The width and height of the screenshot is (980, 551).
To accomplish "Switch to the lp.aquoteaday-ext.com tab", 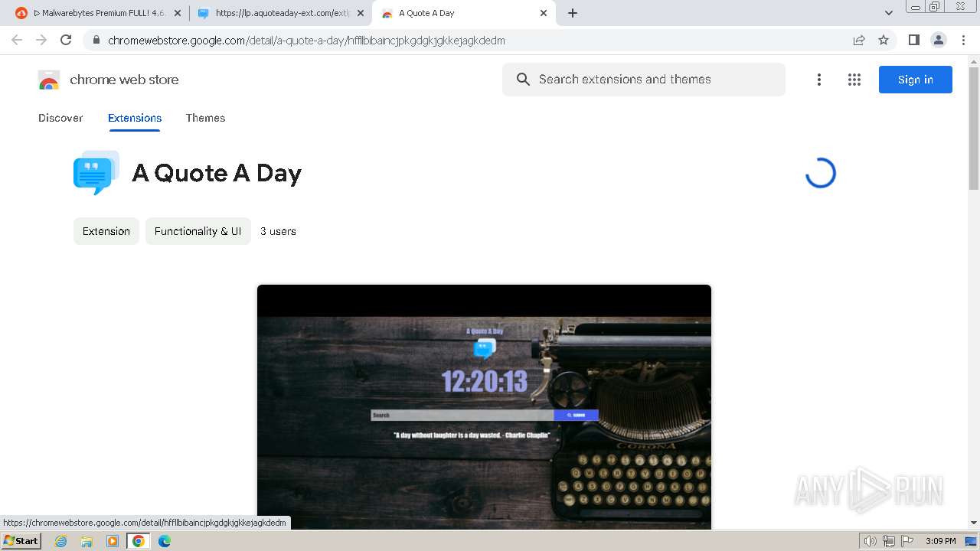I will tap(280, 13).
